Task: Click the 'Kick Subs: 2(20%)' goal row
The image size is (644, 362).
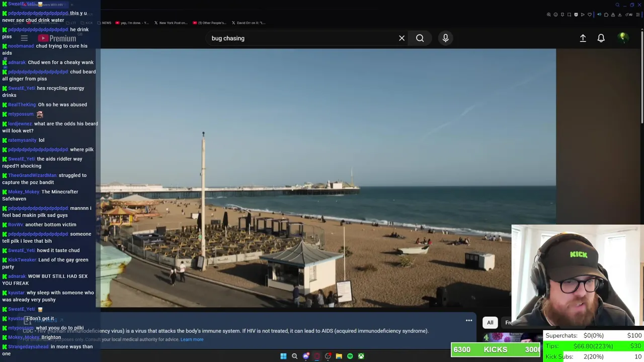Action: click(594, 356)
